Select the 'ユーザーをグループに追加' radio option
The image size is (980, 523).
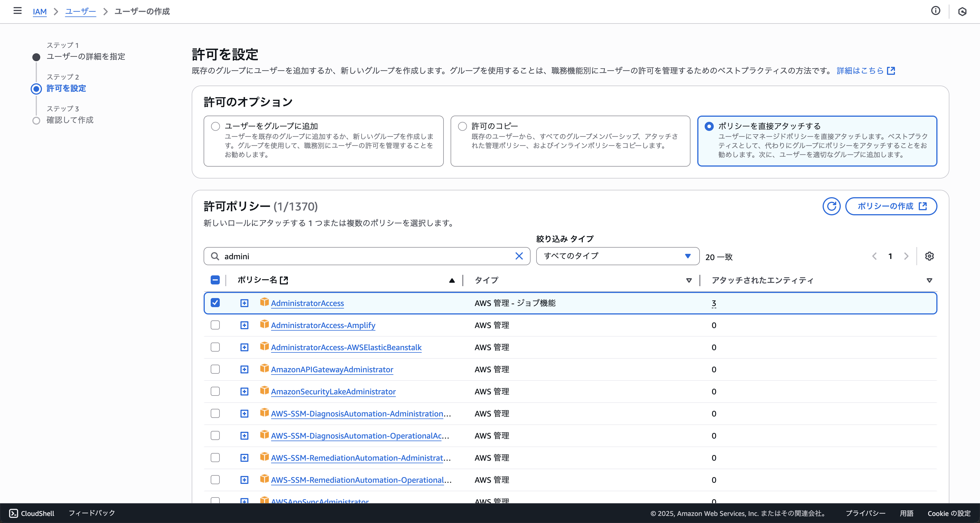pos(216,126)
